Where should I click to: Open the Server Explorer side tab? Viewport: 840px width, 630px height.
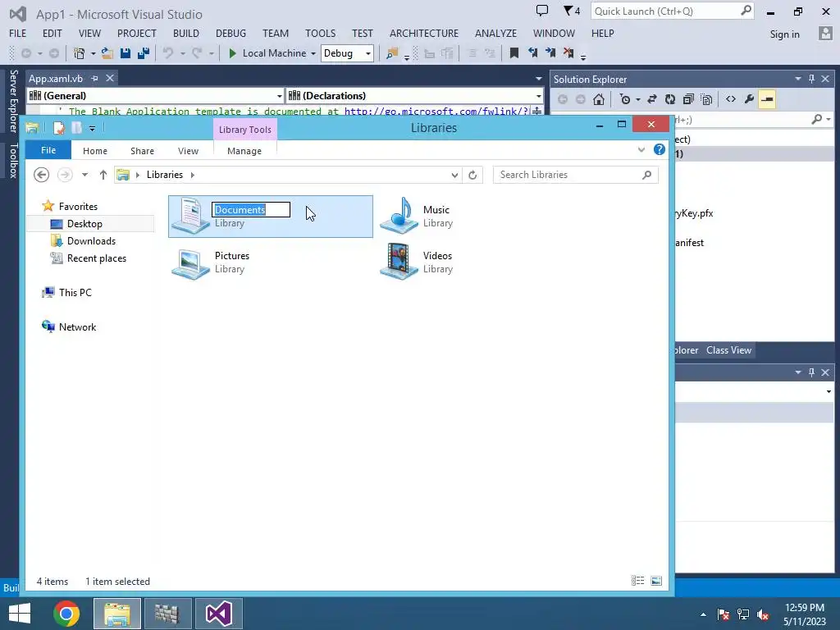(13, 101)
